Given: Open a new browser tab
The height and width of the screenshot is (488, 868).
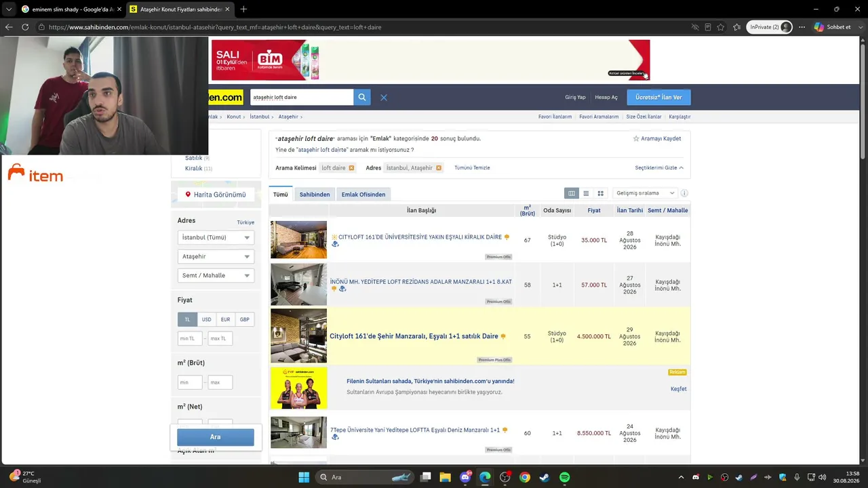Looking at the screenshot, I should [243, 9].
